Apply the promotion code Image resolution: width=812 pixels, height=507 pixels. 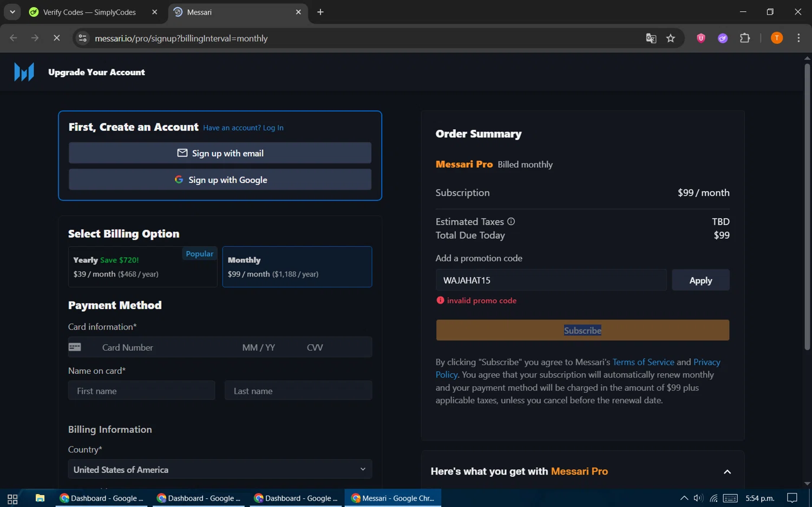(x=700, y=280)
